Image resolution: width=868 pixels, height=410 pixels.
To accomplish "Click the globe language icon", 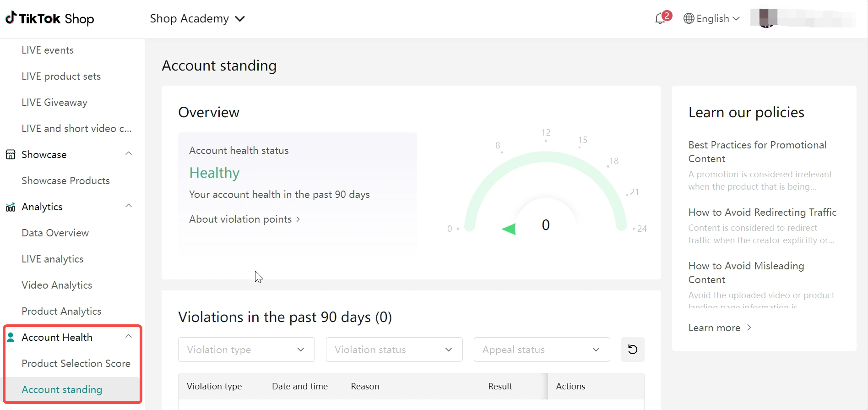I will (689, 19).
